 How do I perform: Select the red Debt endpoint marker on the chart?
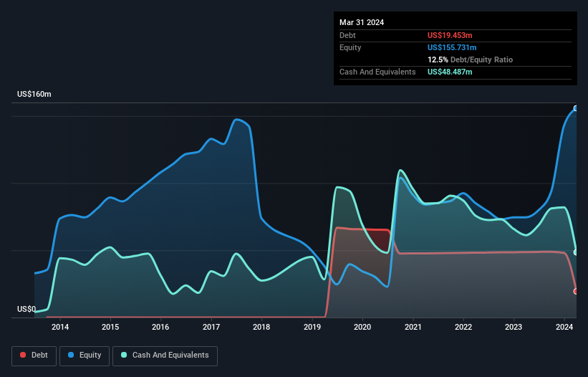coord(576,292)
